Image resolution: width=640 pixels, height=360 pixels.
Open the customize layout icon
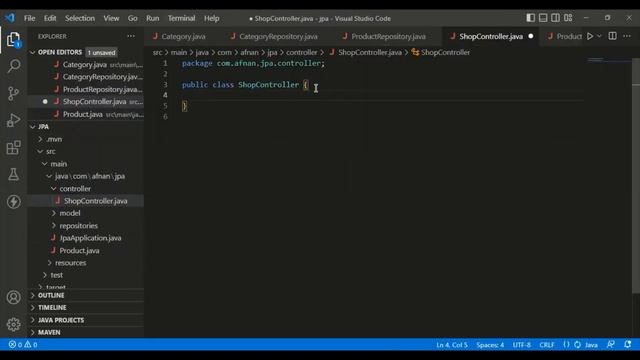coord(568,18)
